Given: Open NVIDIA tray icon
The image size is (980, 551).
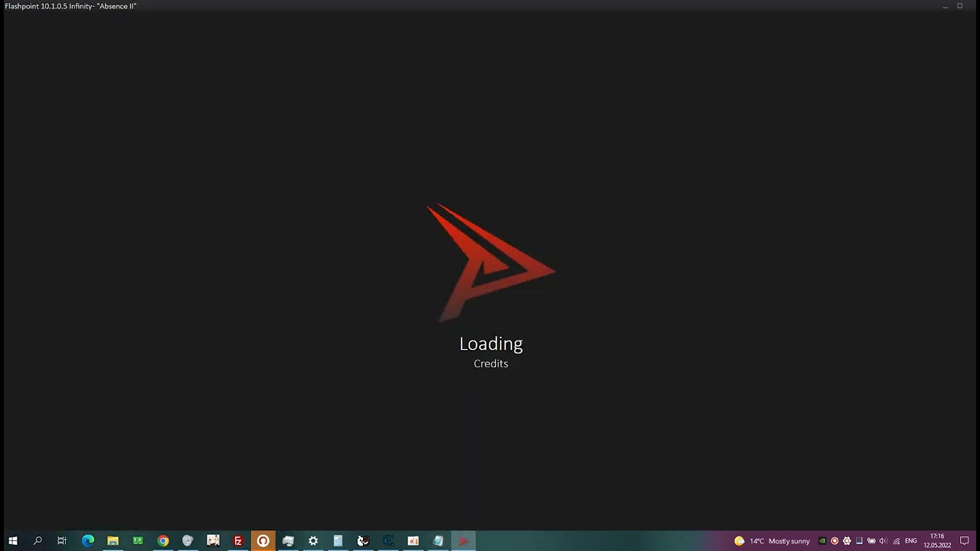Looking at the screenshot, I should pos(822,541).
